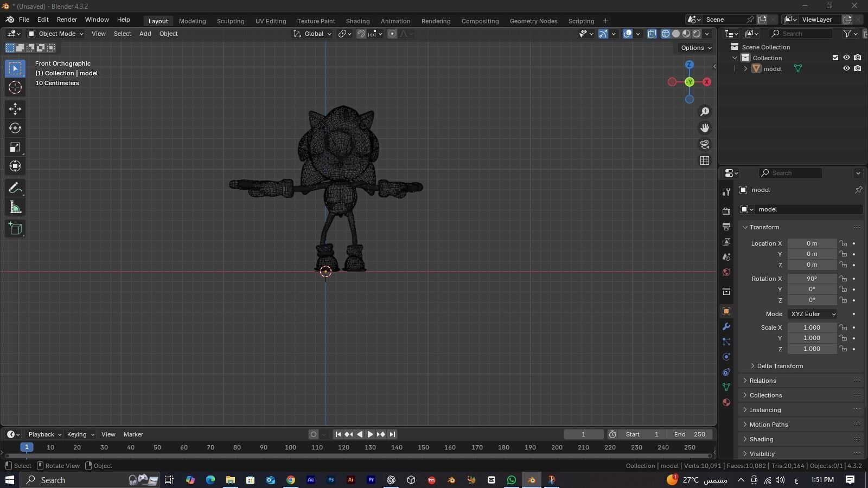The width and height of the screenshot is (868, 488).
Task: Open the Modifiers wrench tab
Action: click(x=726, y=326)
